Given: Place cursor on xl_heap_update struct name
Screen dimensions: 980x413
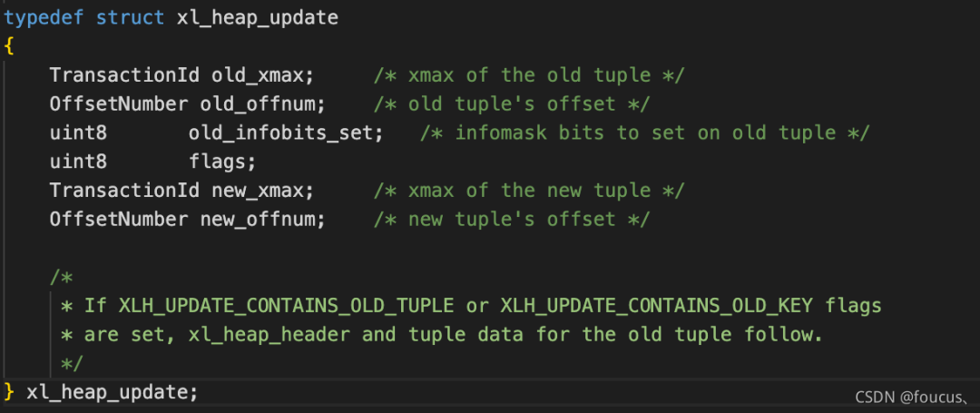Looking at the screenshot, I should click(258, 17).
